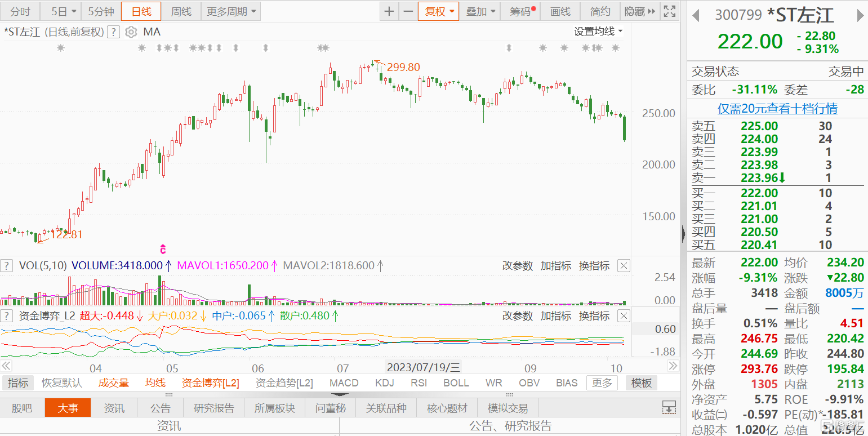Click 隐藏 hide panel button
This screenshot has height=436, width=868.
[x=640, y=11]
